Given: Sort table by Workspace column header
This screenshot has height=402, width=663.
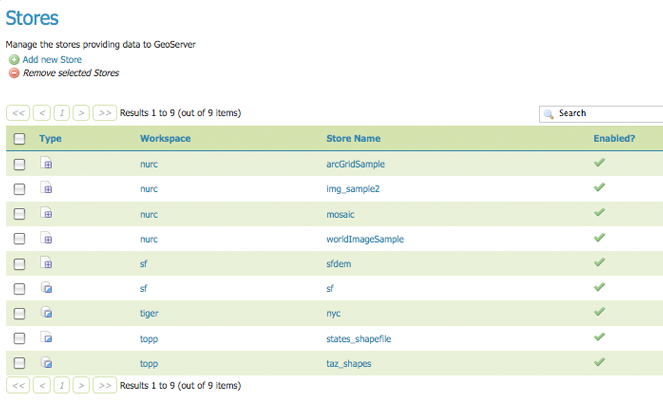Looking at the screenshot, I should [165, 138].
